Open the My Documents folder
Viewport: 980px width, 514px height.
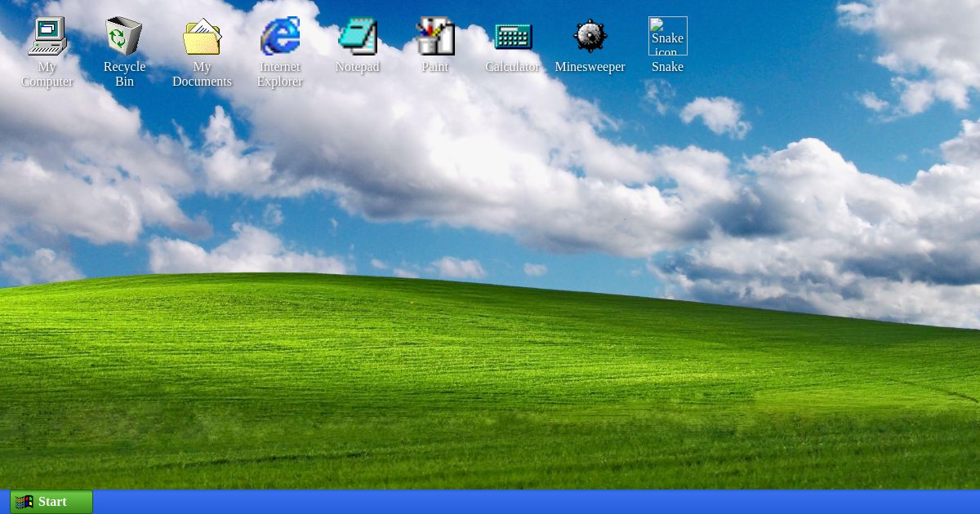point(202,36)
